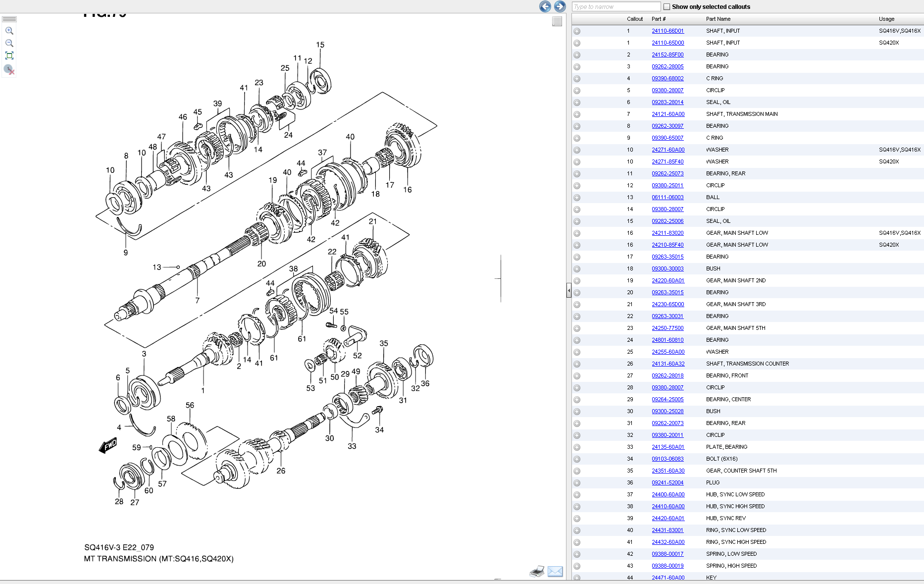Open part link 09380-28007 for callout 5
Image resolution: width=924 pixels, height=584 pixels.
(667, 90)
